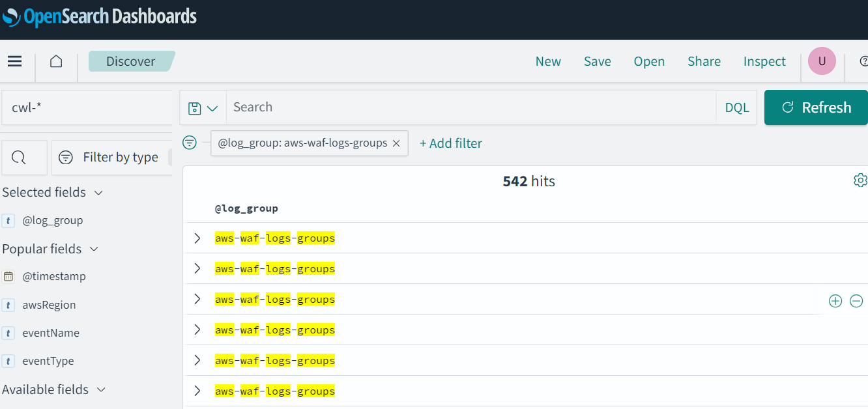The image size is (868, 409).
Task: Click @log_group field type icon
Action: click(x=8, y=220)
